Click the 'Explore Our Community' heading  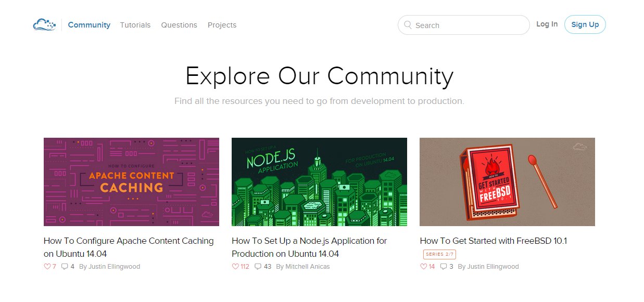click(x=320, y=76)
